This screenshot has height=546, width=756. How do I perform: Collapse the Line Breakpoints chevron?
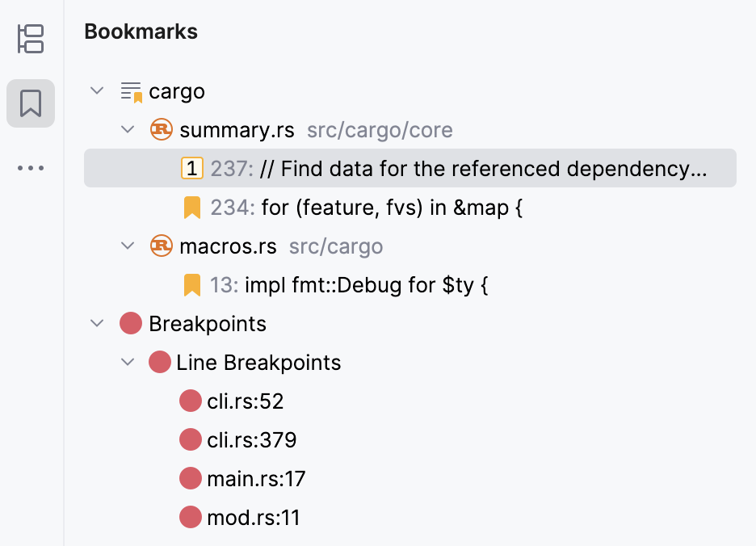point(127,362)
